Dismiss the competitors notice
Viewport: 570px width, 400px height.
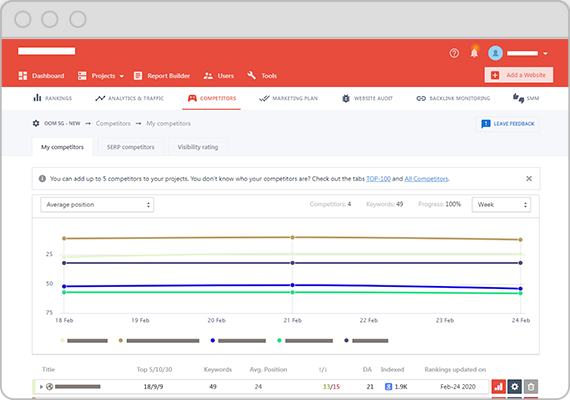point(529,179)
